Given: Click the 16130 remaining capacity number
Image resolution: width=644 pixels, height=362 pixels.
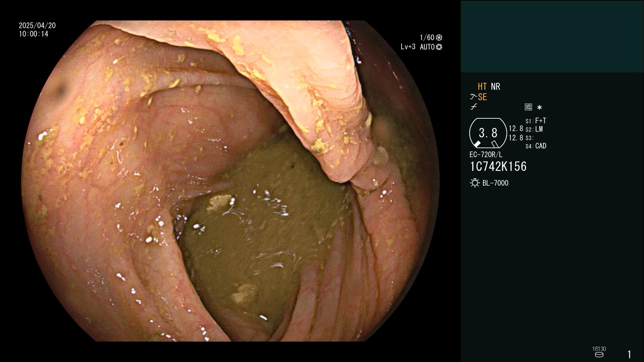Looking at the screenshot, I should pos(599,349).
